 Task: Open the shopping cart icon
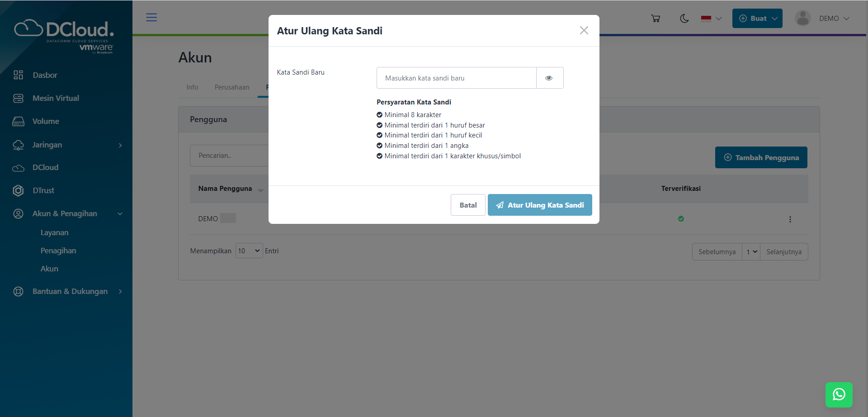pos(656,19)
